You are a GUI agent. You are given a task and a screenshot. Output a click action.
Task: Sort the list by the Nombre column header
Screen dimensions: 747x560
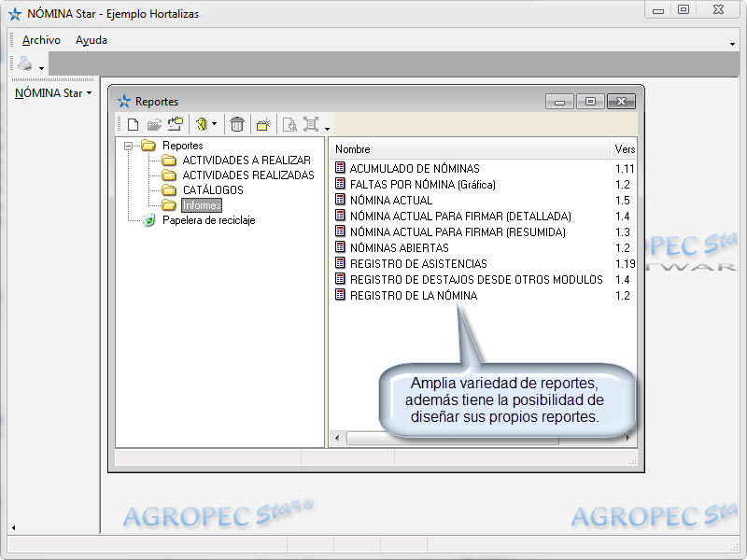pos(469,149)
